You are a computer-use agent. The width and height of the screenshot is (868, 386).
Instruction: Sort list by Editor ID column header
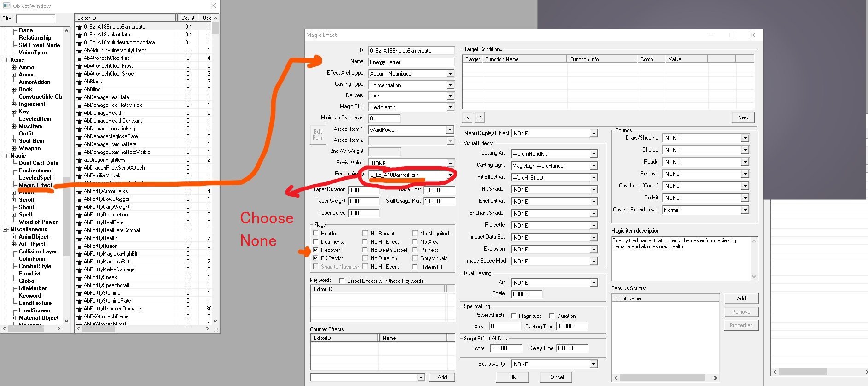pyautogui.click(x=125, y=18)
